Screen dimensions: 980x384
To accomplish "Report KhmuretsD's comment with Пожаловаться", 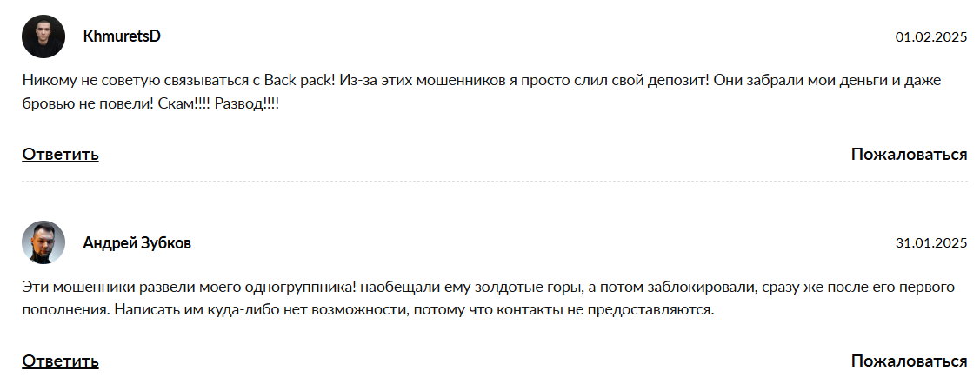I will pos(909,155).
